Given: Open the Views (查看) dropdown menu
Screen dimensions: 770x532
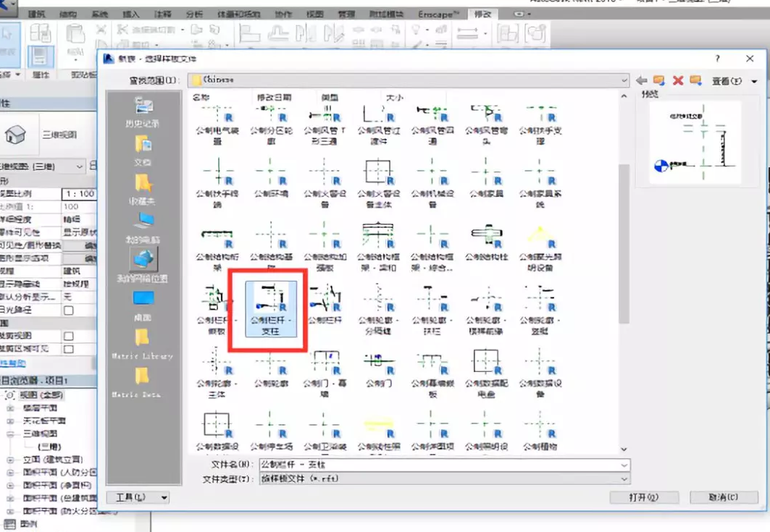Looking at the screenshot, I should click(735, 81).
